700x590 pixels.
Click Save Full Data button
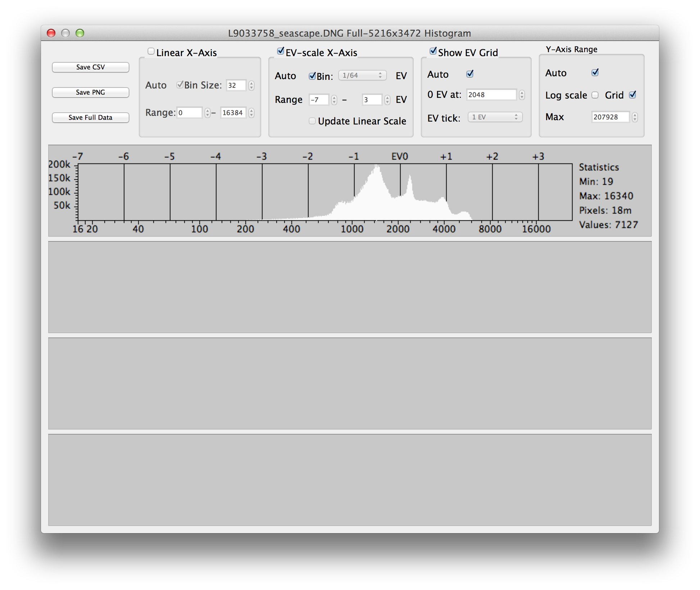click(x=90, y=118)
